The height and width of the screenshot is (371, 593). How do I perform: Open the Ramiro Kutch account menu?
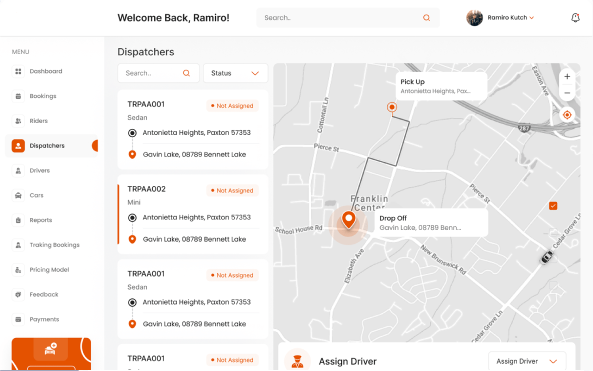point(511,17)
